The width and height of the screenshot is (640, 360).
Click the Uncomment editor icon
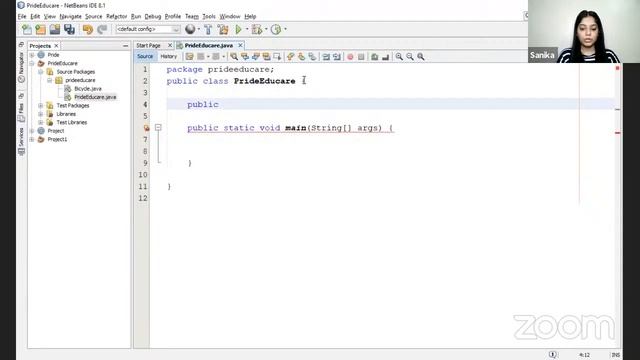[385, 57]
